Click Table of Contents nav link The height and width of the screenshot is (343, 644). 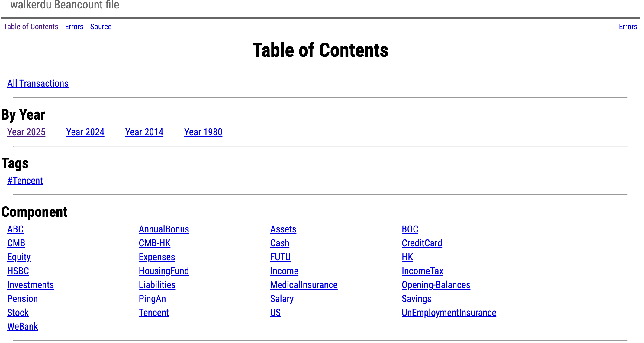pyautogui.click(x=31, y=27)
